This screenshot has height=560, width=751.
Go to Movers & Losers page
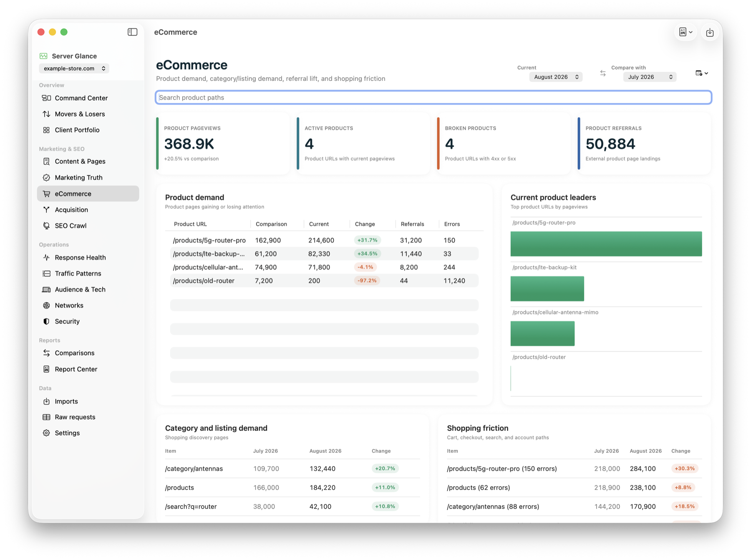(88, 114)
